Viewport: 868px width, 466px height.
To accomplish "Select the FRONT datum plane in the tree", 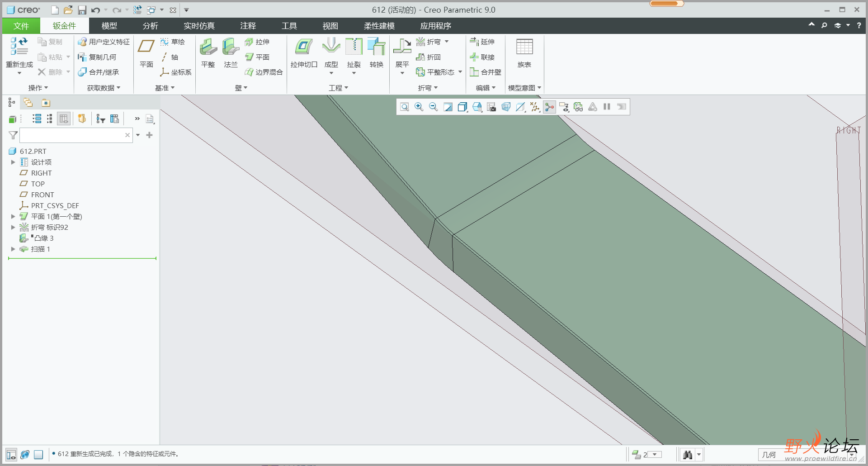I will [42, 195].
